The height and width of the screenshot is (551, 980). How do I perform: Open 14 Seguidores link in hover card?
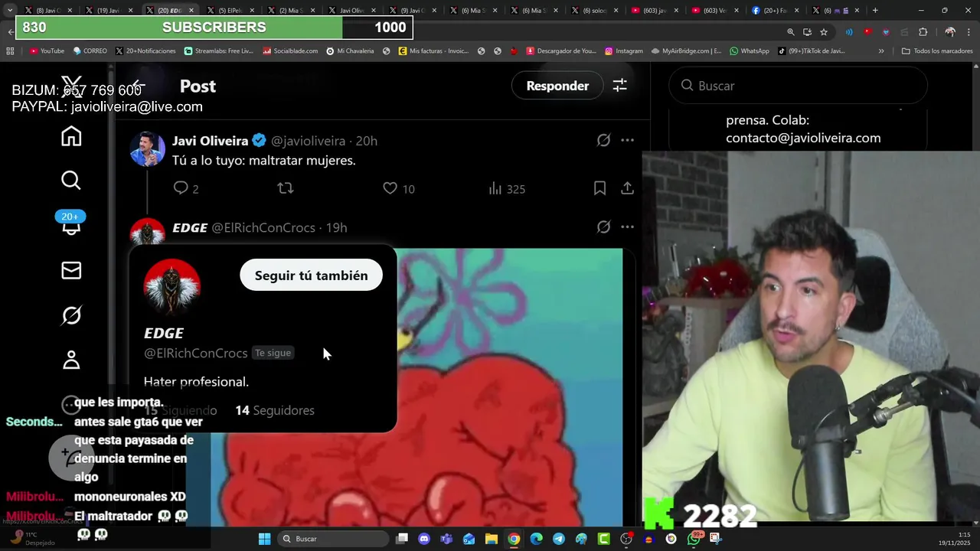(x=275, y=410)
